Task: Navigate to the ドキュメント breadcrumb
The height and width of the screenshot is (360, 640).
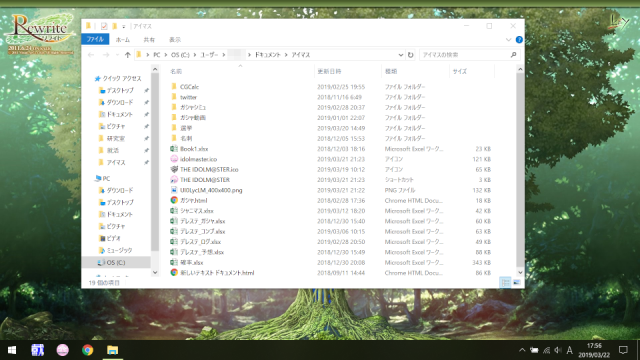Action: click(x=267, y=55)
